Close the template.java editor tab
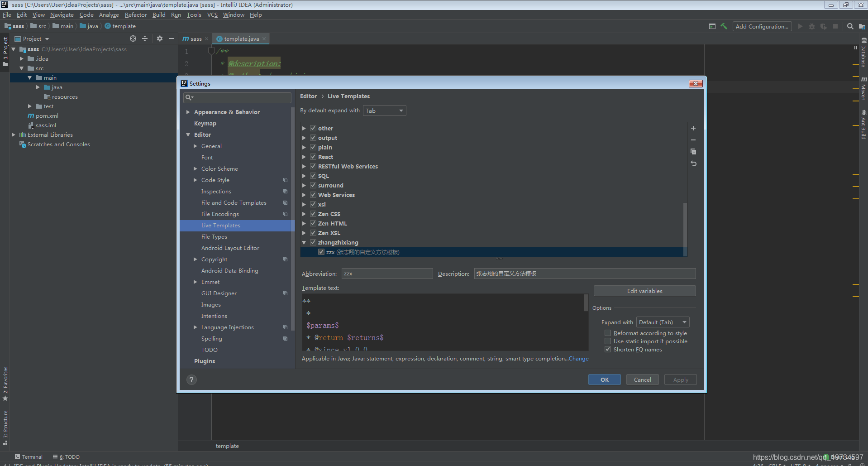The height and width of the screenshot is (466, 868). 264,39
